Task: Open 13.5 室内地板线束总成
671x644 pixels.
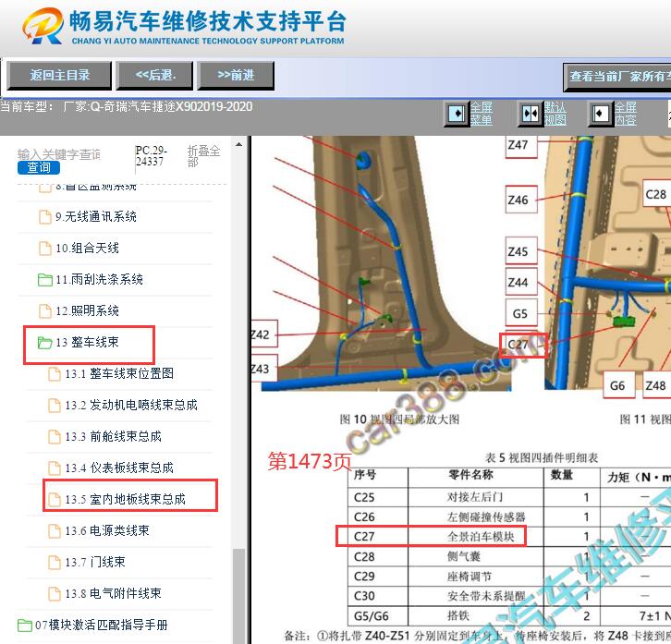Action: pyautogui.click(x=126, y=499)
